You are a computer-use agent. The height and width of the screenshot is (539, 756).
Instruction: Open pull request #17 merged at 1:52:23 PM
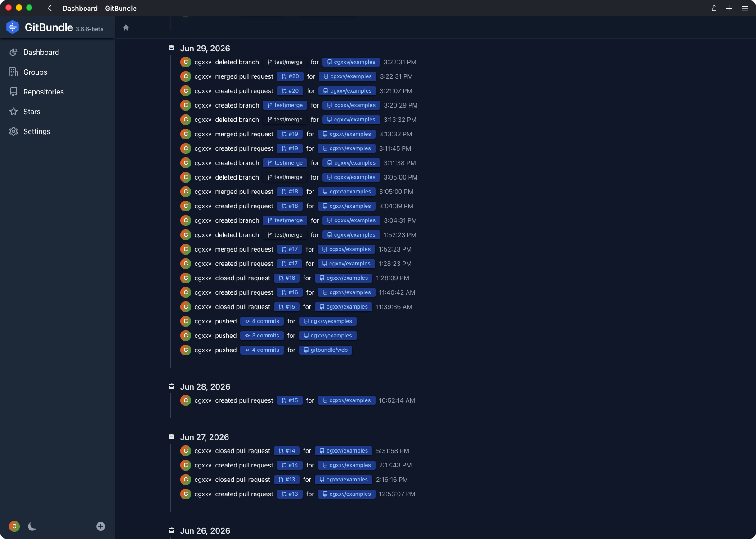tap(290, 249)
